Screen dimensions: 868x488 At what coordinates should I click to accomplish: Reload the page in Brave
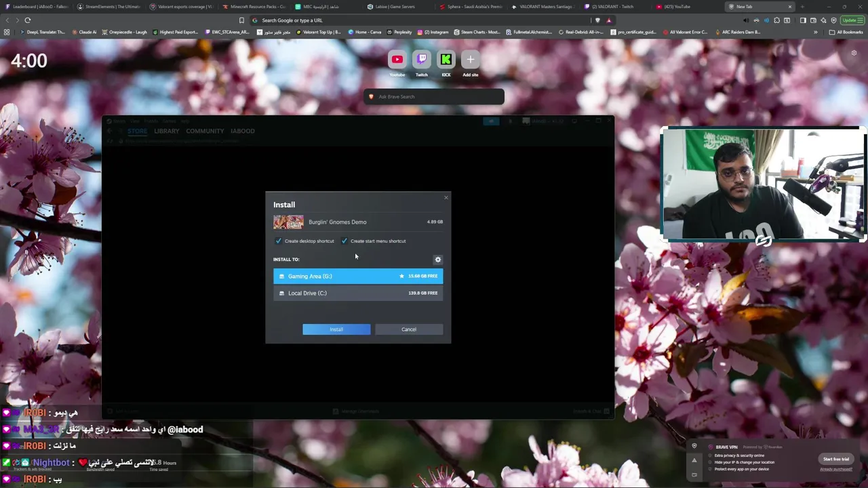click(28, 20)
